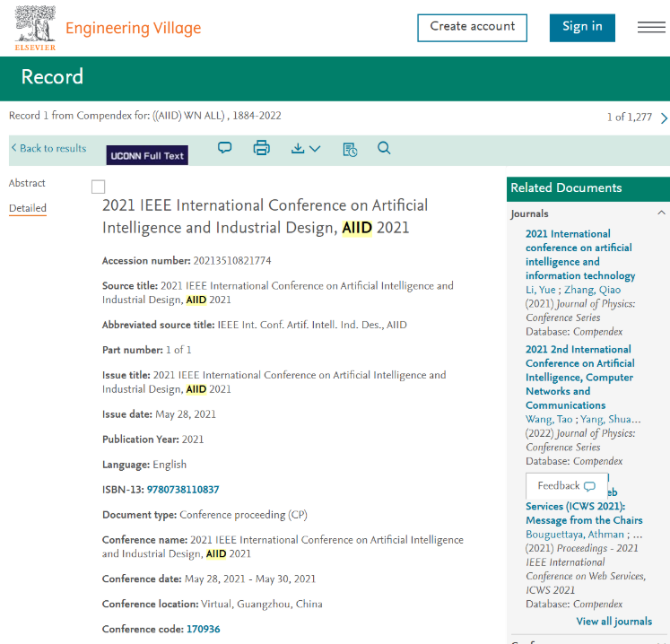Click author Yang, Shua...
Viewport: 670px width, 644px height.
611,419
